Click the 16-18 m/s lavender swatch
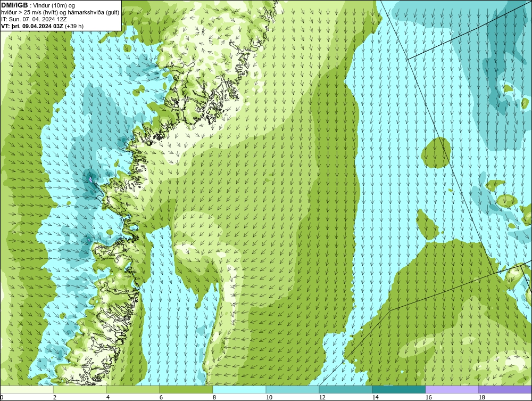 (x=452, y=389)
